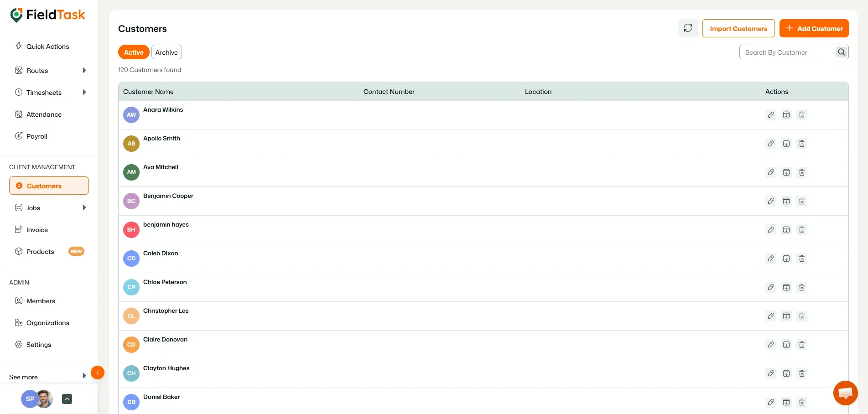
Task: Open customer Claire Donovan
Action: (x=165, y=339)
